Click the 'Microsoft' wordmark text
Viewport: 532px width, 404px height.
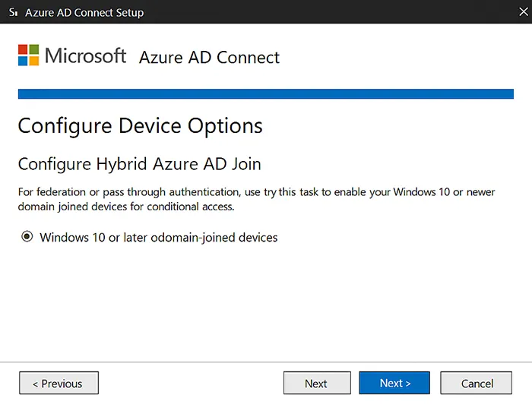click(86, 56)
